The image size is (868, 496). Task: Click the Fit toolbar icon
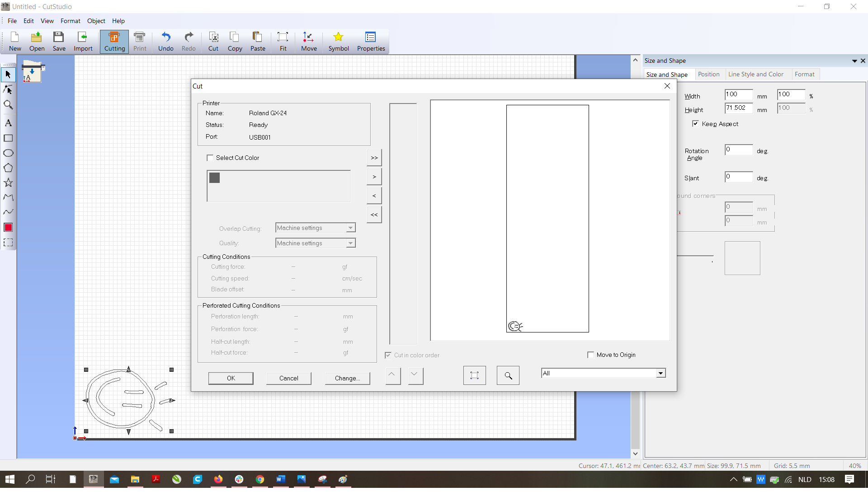[x=283, y=42]
